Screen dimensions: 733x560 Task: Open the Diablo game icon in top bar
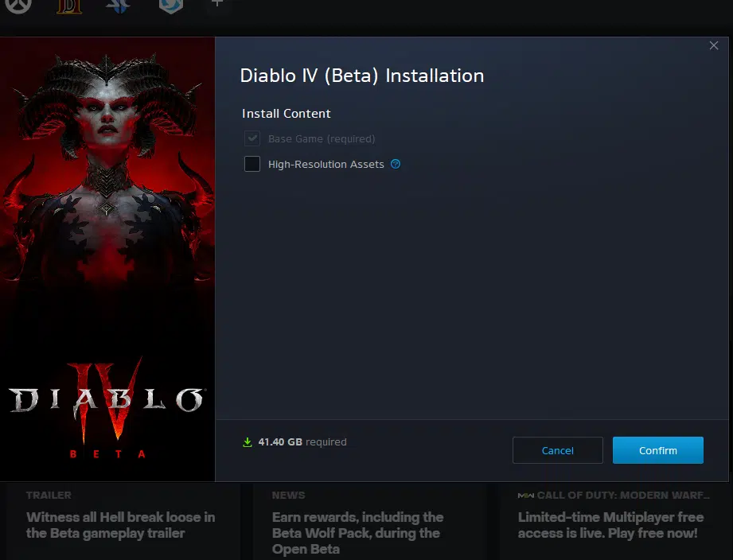pyautogui.click(x=69, y=6)
